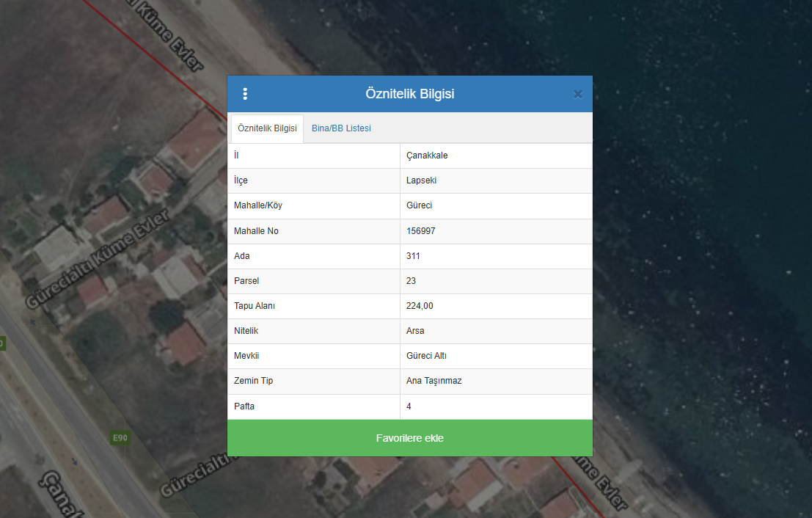Image resolution: width=812 pixels, height=518 pixels.
Task: Click the Ada value 311
Action: tap(413, 256)
